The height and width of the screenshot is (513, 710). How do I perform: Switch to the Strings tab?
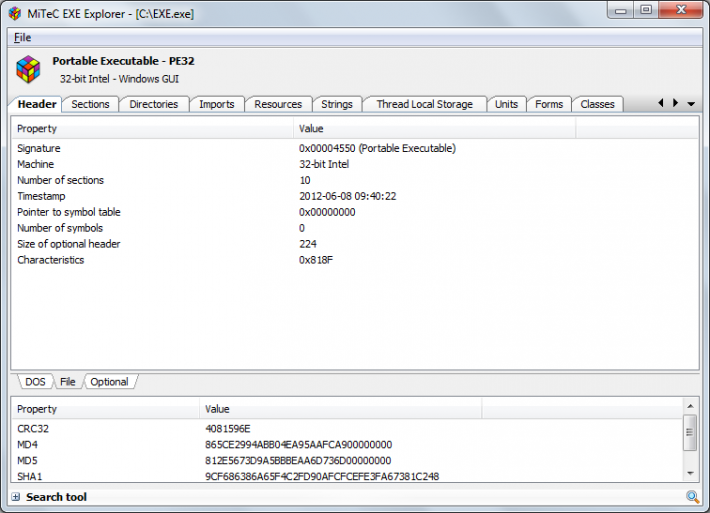(x=336, y=104)
